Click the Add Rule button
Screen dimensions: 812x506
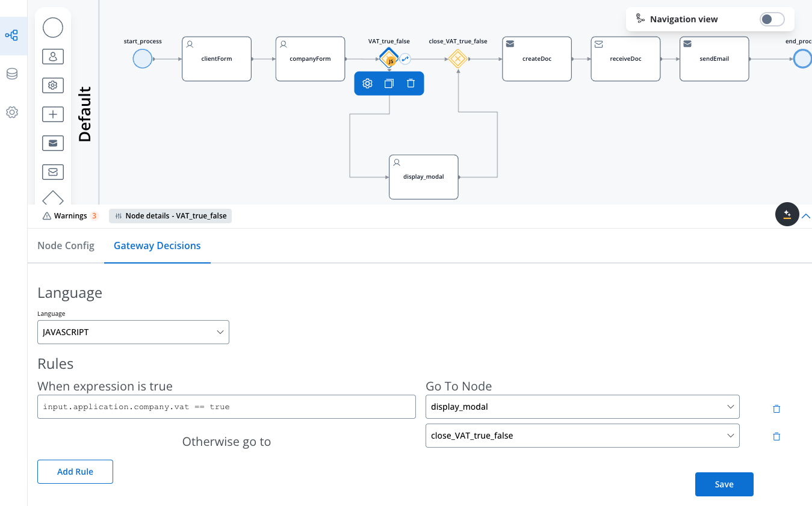[75, 472]
